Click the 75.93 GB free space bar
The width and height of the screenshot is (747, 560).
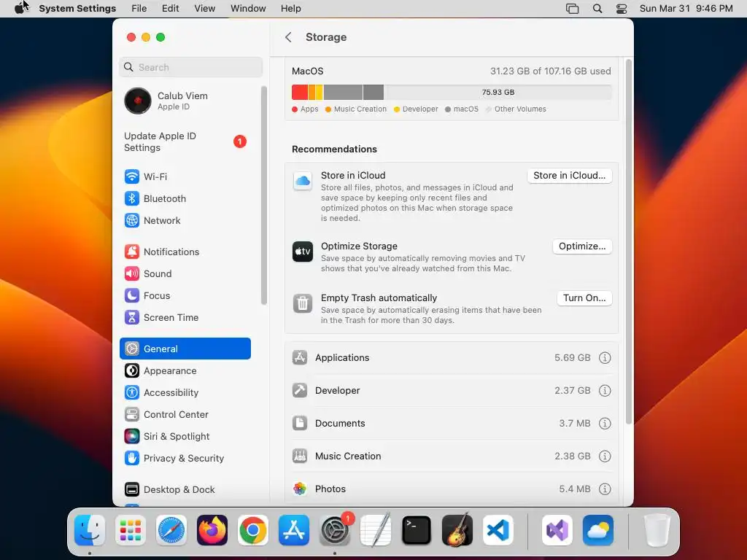pos(498,93)
